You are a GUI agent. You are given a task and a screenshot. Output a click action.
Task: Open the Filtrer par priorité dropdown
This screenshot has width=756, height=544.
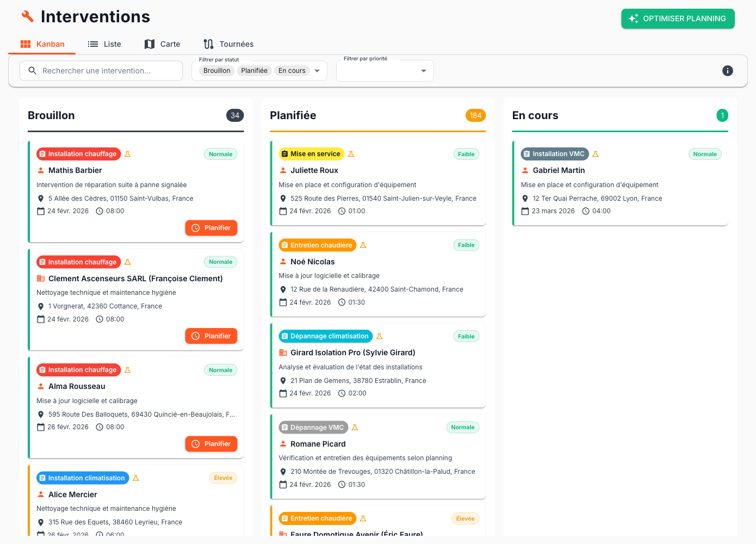385,71
